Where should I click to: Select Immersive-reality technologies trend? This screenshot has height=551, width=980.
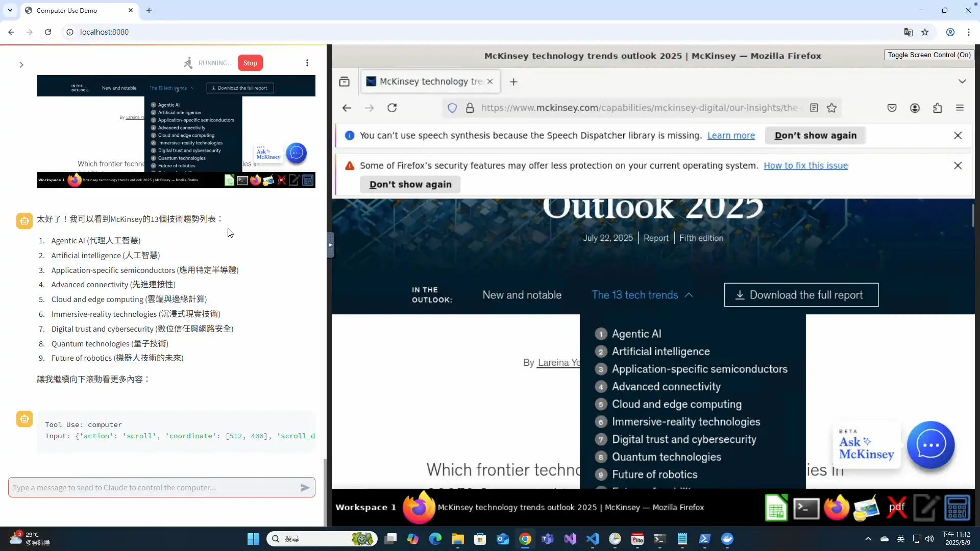tap(685, 422)
